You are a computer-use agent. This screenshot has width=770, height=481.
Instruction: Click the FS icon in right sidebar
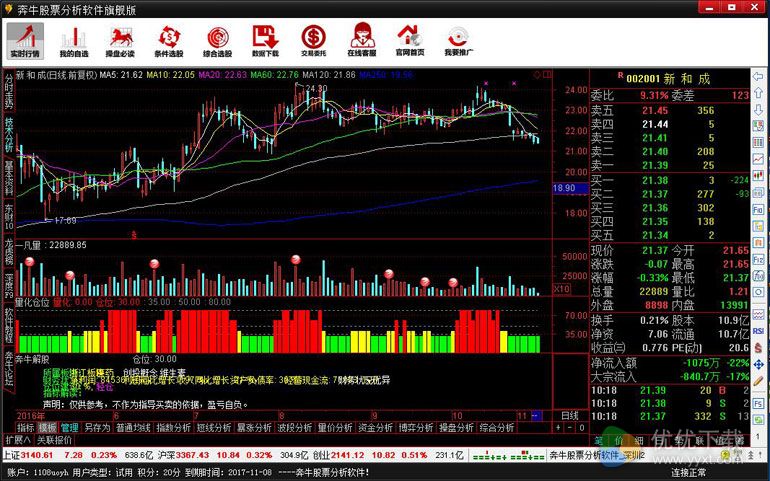click(758, 404)
